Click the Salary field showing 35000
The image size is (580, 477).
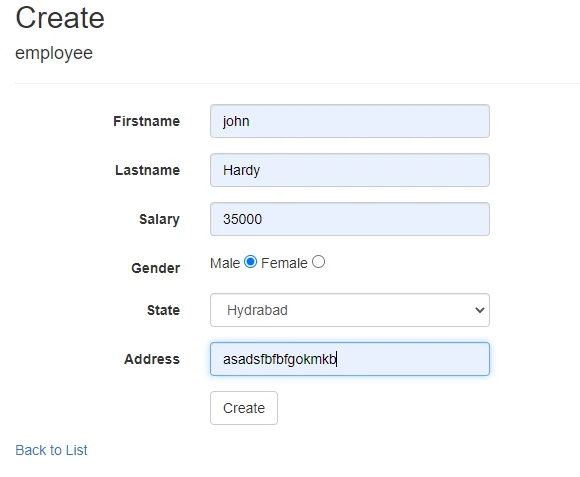click(x=350, y=219)
